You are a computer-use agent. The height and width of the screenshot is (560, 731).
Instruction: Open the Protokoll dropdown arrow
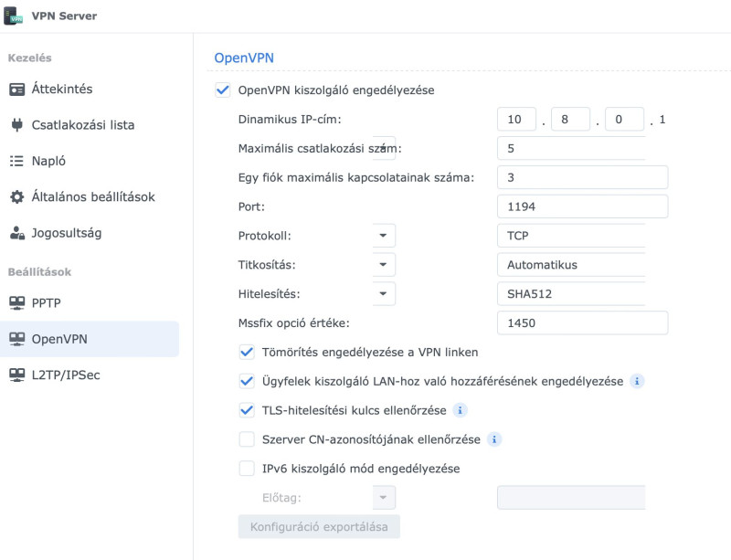tap(384, 236)
